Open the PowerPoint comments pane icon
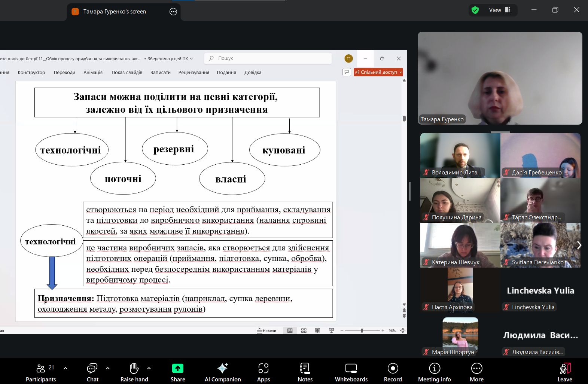Screen dimensions: 588x384 347,72
